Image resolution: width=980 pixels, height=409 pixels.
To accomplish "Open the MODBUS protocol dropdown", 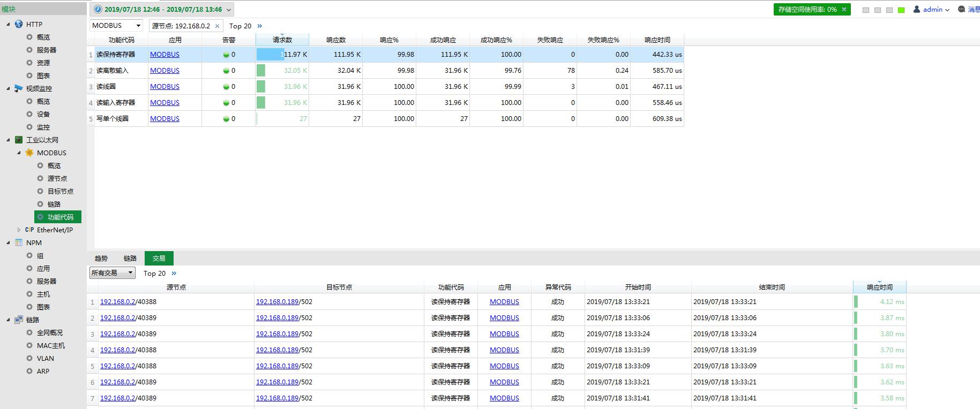I will [138, 25].
